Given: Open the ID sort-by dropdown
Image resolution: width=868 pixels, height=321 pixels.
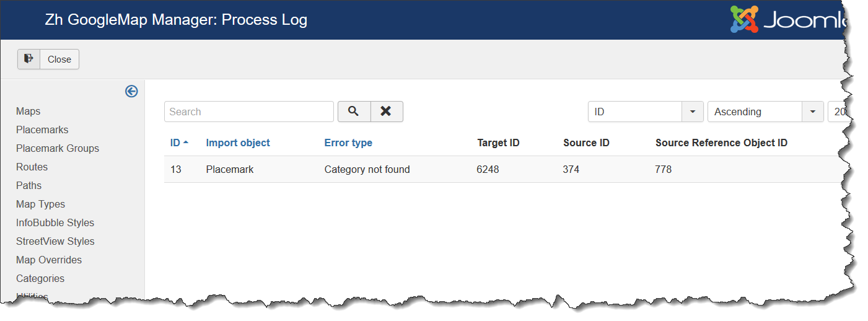Looking at the screenshot, I should [645, 112].
